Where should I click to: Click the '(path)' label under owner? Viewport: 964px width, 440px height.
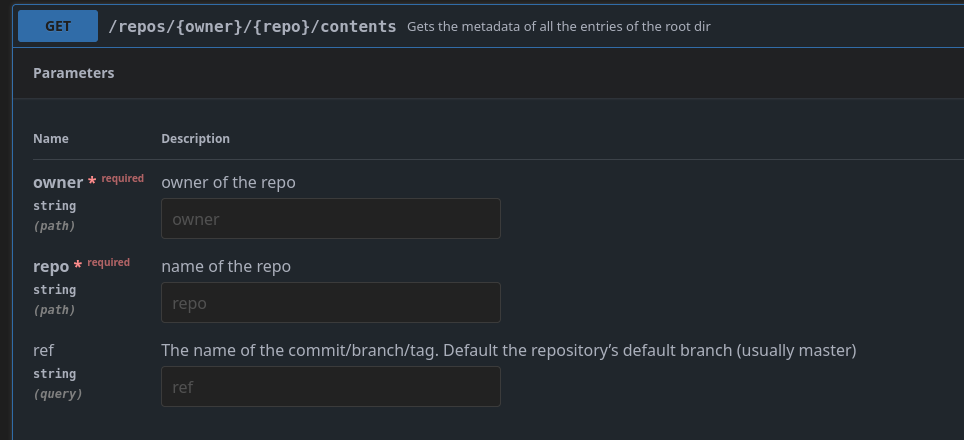pyautogui.click(x=54, y=226)
